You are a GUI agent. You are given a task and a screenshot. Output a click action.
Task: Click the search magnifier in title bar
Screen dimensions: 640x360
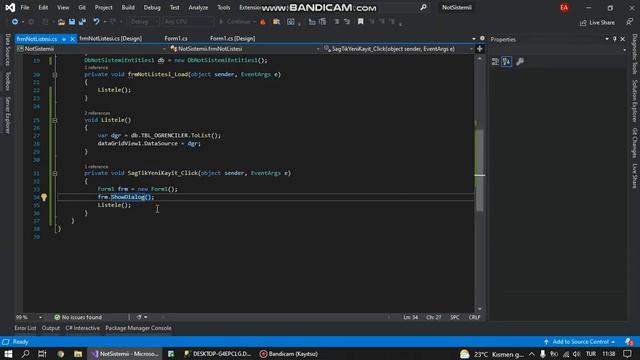pyautogui.click(x=423, y=7)
